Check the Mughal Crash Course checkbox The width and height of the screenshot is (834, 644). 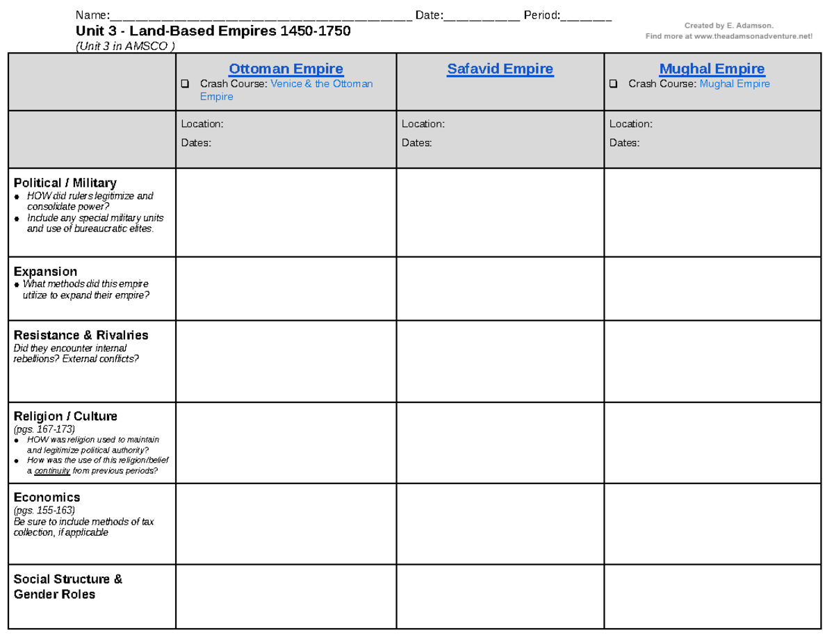[x=612, y=83]
